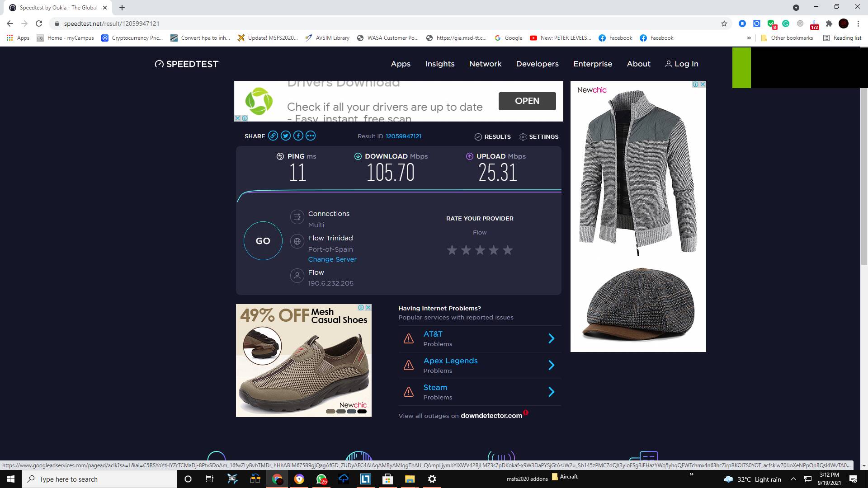Open Steam outage link
This screenshot has height=488, width=868.
click(x=435, y=387)
